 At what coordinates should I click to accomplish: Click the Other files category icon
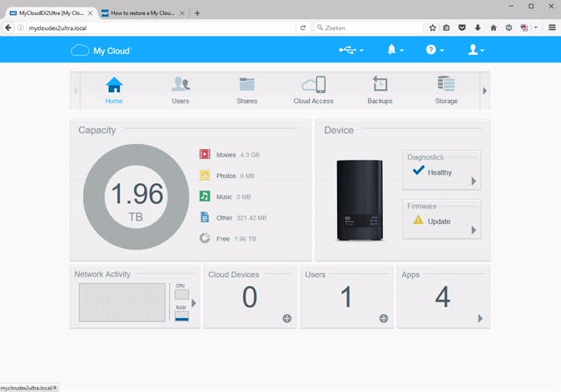(x=205, y=217)
